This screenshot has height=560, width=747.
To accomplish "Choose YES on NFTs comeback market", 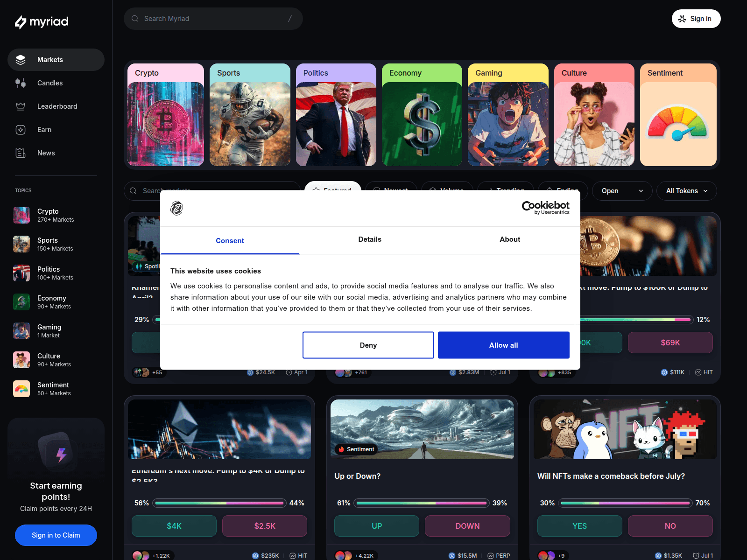I will [580, 526].
